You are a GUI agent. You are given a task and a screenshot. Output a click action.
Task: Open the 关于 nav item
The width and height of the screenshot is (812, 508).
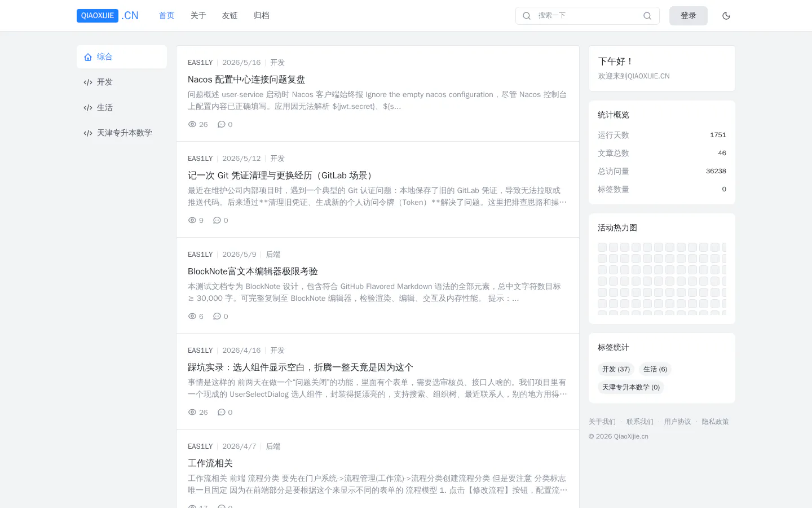point(198,16)
